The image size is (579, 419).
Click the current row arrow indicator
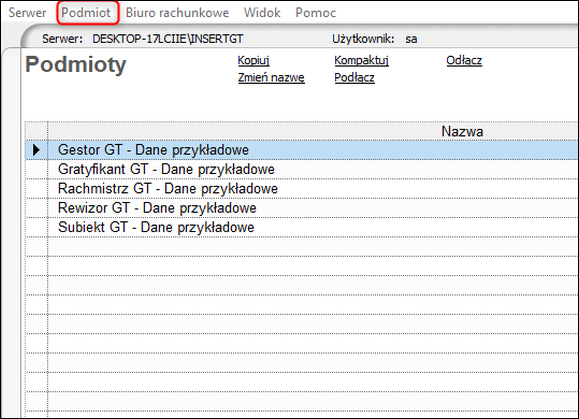coord(36,150)
